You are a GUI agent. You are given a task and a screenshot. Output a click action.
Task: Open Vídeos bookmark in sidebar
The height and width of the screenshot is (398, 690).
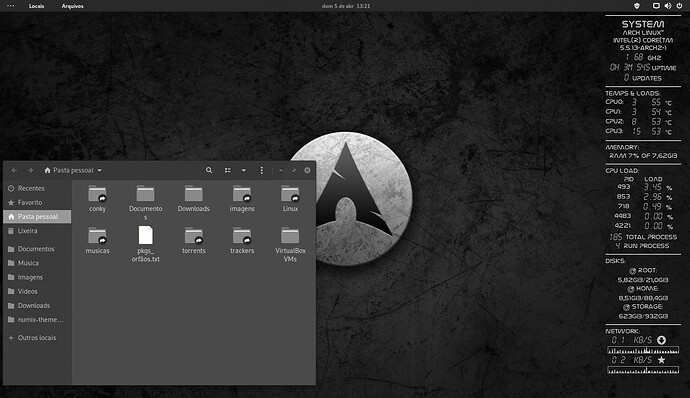pyautogui.click(x=37, y=291)
